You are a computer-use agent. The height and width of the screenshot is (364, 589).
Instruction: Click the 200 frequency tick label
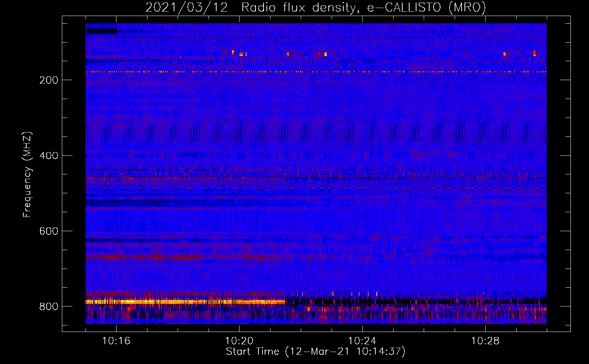tap(49, 80)
